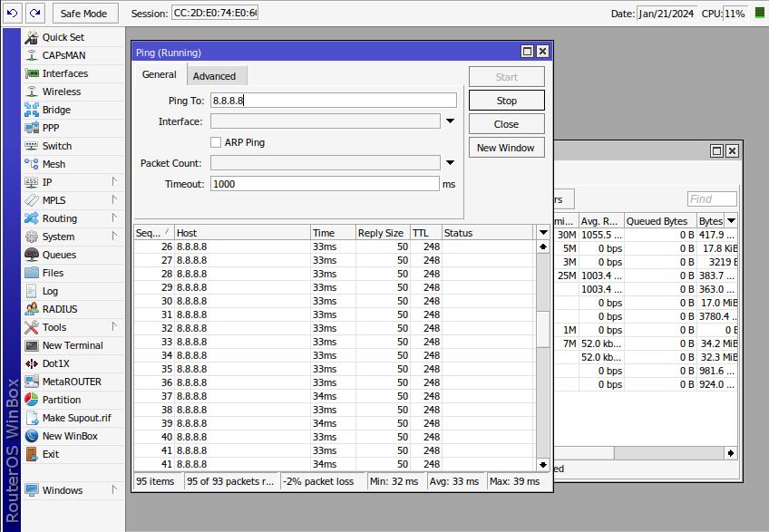Open CAPsMAN menu icon

tap(32, 55)
